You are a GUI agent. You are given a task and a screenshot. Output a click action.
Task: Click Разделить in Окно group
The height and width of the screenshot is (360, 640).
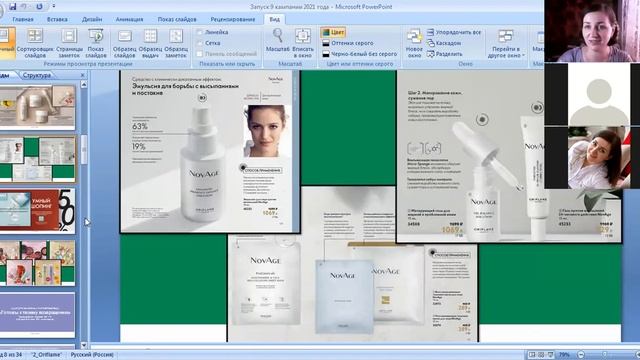coord(444,54)
